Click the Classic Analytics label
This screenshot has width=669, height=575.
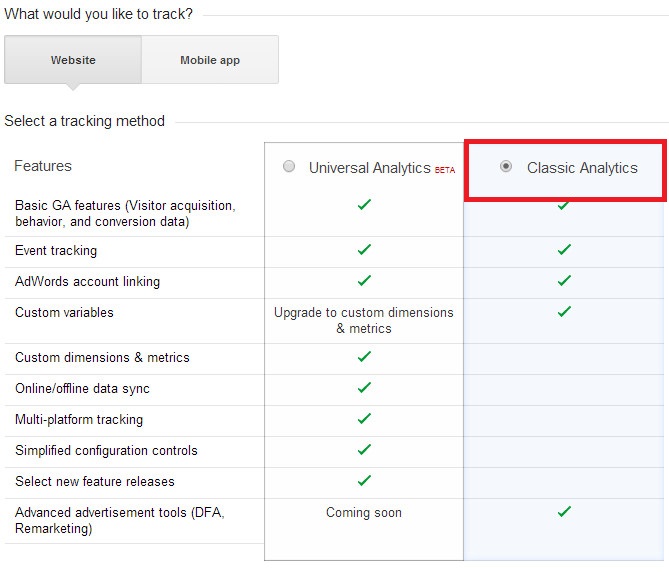pos(582,168)
